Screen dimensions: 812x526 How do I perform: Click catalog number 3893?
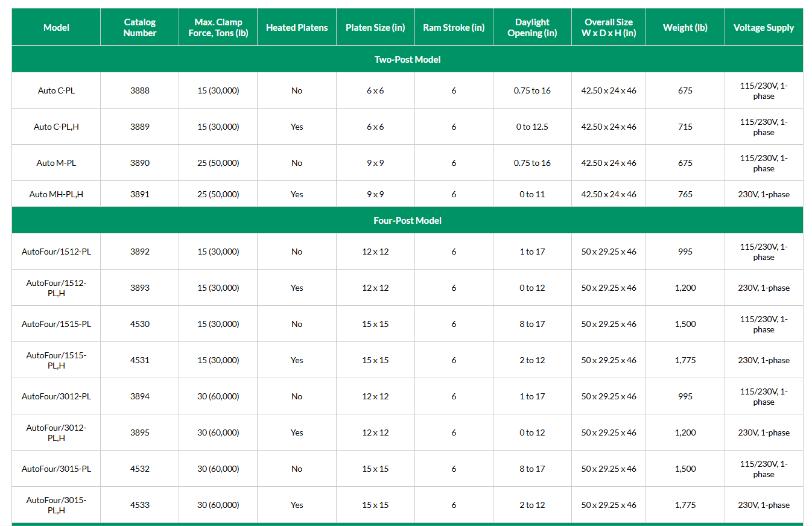(x=140, y=288)
